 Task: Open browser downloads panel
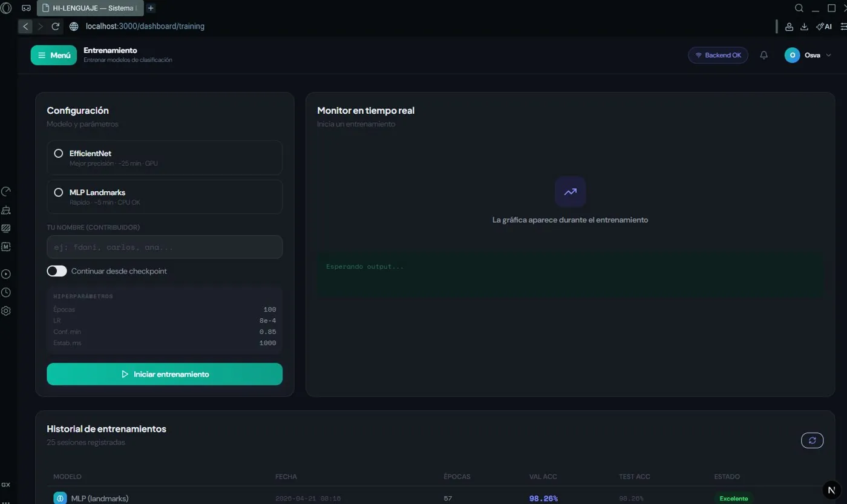804,27
